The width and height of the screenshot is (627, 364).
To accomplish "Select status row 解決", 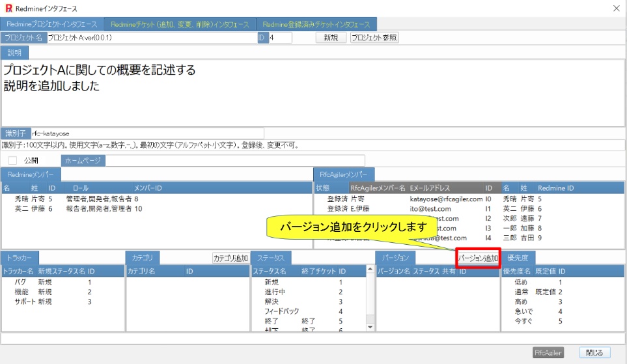I will (309, 301).
